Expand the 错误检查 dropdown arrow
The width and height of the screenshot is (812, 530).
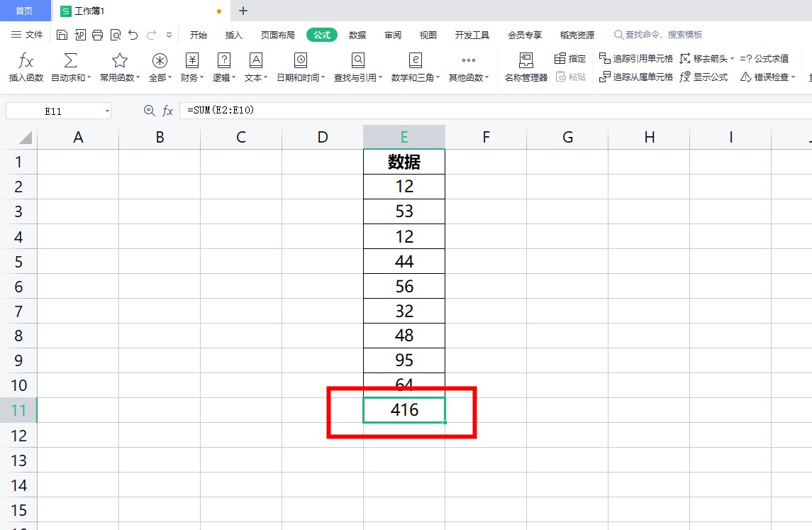(x=793, y=77)
